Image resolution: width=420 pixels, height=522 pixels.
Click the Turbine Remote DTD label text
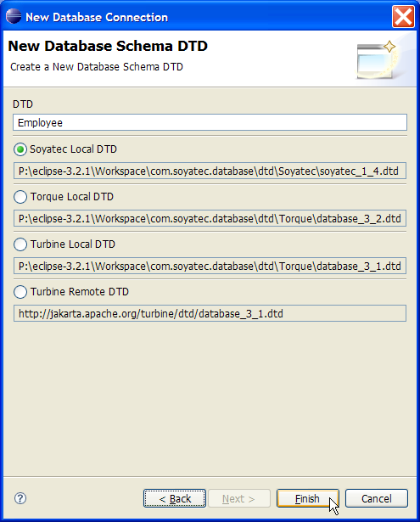coord(80,292)
